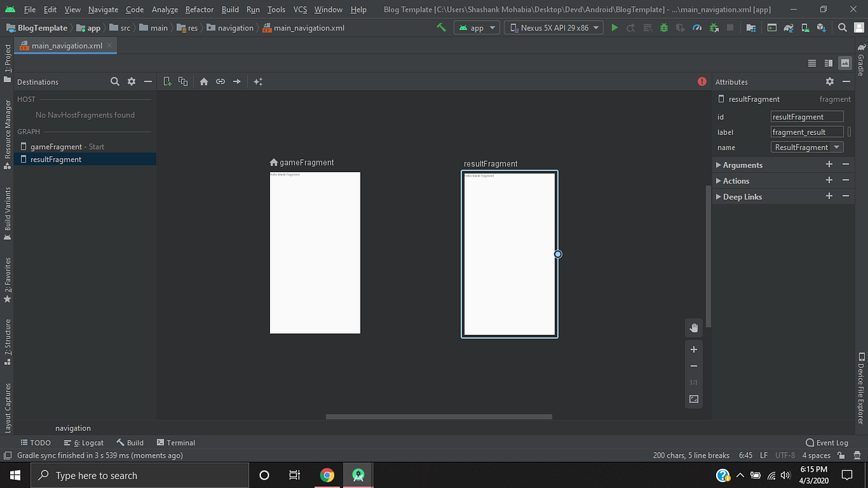
Task: Switch the editor to text view
Action: [812, 62]
